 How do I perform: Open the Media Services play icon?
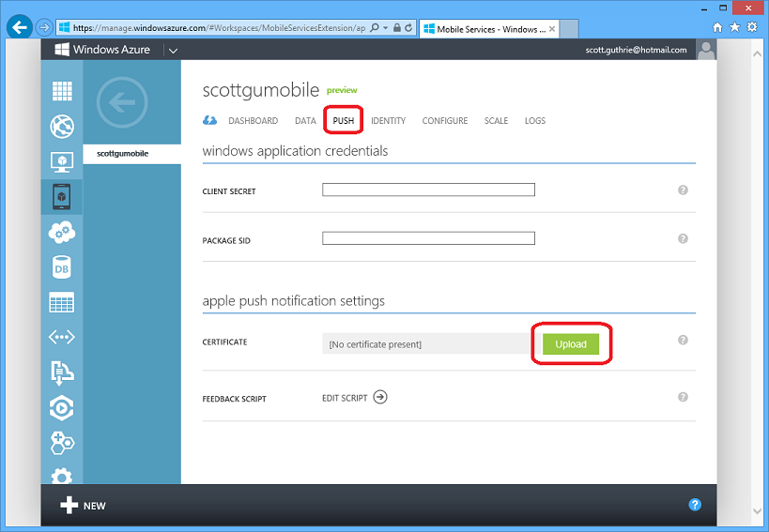(x=62, y=407)
